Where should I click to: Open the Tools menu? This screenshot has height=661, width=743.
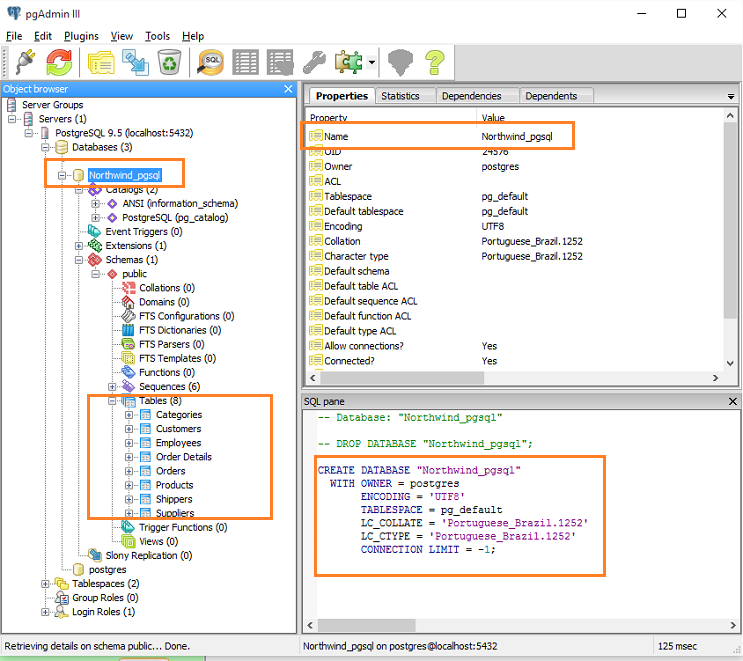pos(157,36)
